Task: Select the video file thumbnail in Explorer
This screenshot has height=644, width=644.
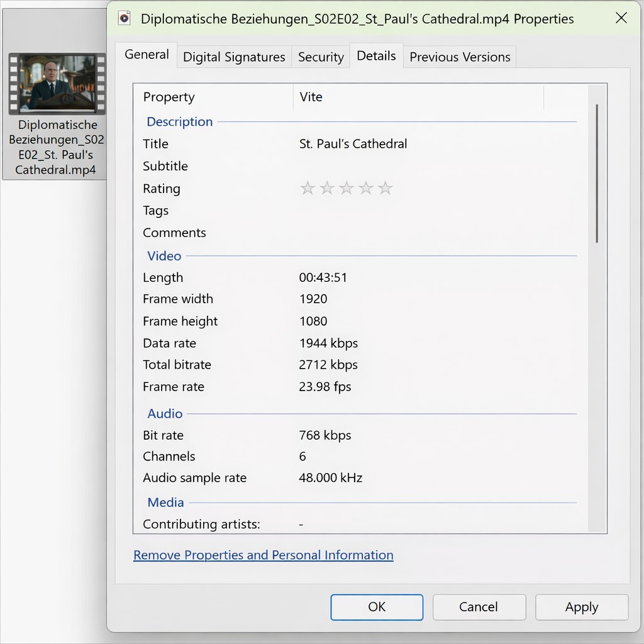Action: point(57,84)
